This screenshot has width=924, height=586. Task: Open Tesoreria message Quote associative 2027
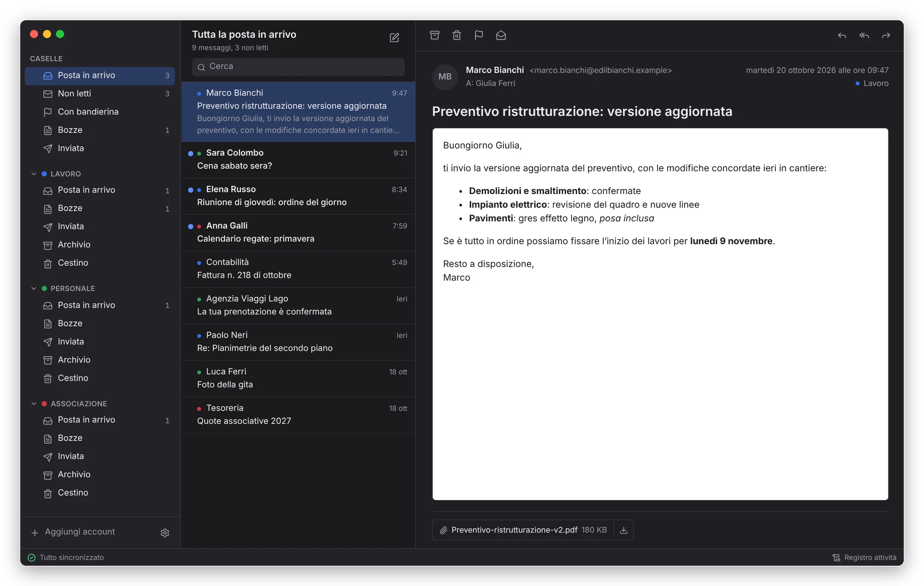click(298, 415)
